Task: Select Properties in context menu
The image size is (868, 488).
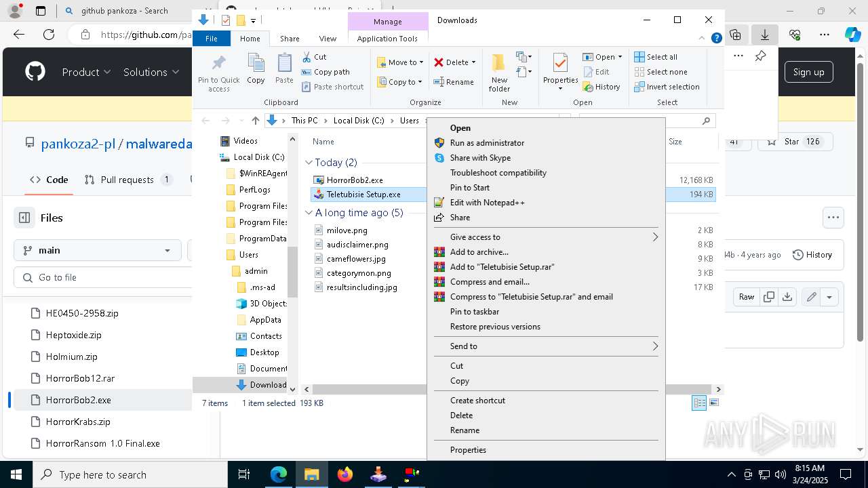Action: [x=546, y=450]
